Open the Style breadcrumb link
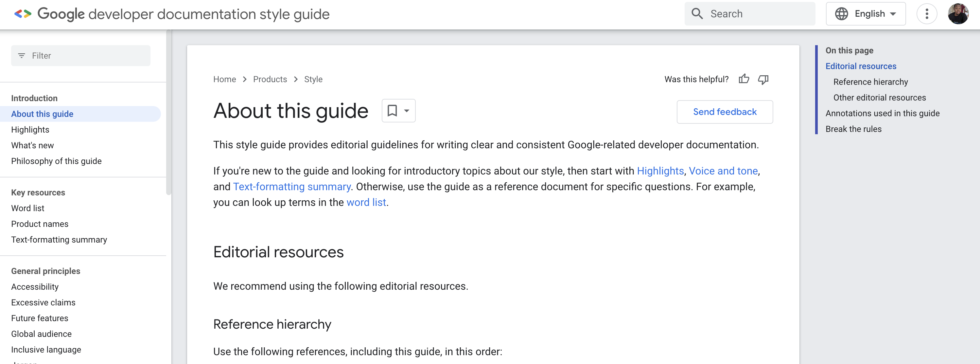Screen dimensions: 980x364 [x=313, y=79]
